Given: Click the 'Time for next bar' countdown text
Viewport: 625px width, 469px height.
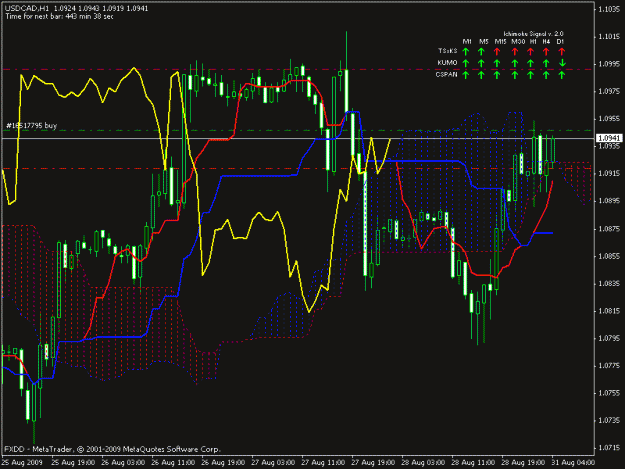Looking at the screenshot, I should click(x=59, y=17).
